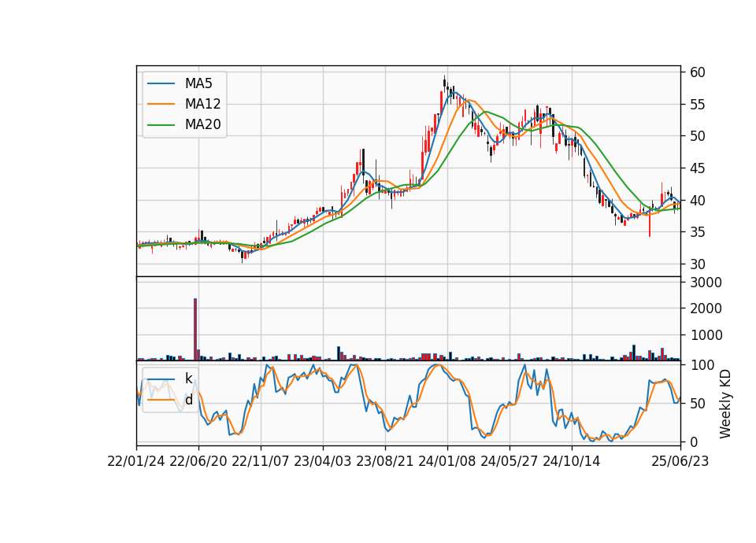Click the MA20 legend label
Viewport: 756px width, 543px height.
coord(202,125)
